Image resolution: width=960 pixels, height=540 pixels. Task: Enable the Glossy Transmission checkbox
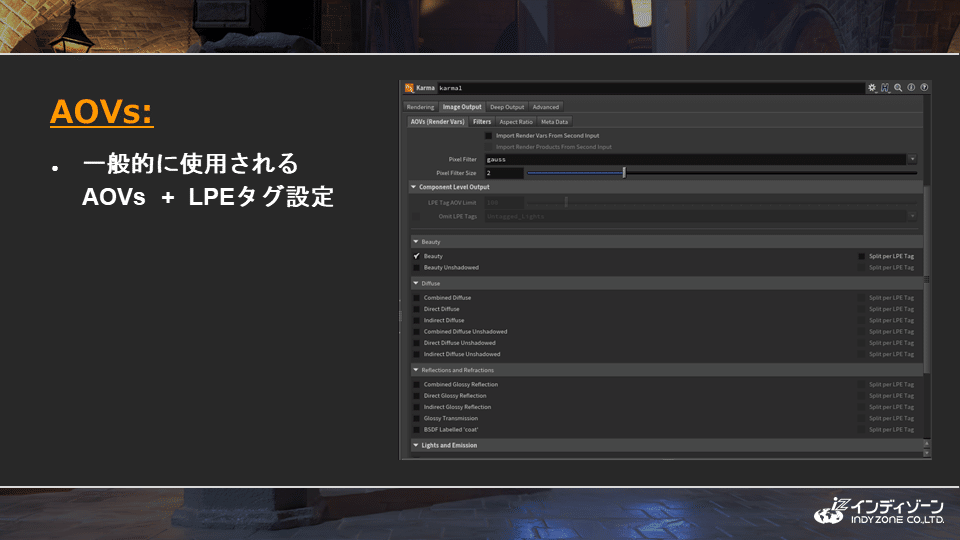point(417,419)
